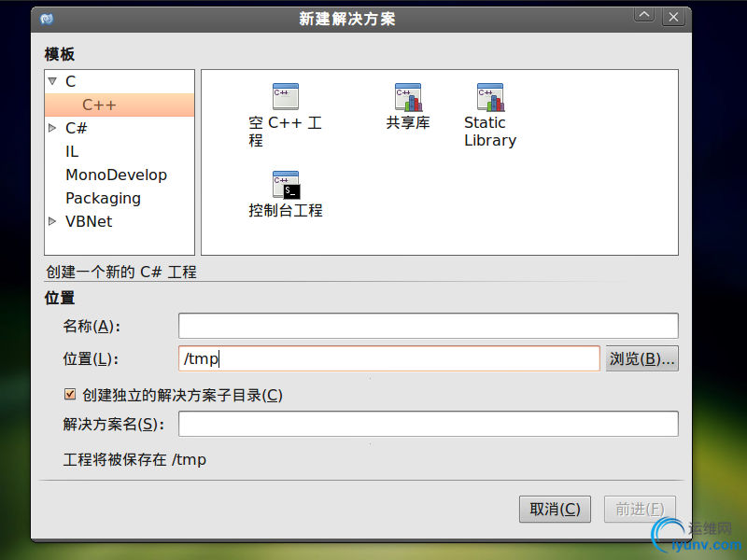Click the 解决方案名(S) input field

[428, 424]
